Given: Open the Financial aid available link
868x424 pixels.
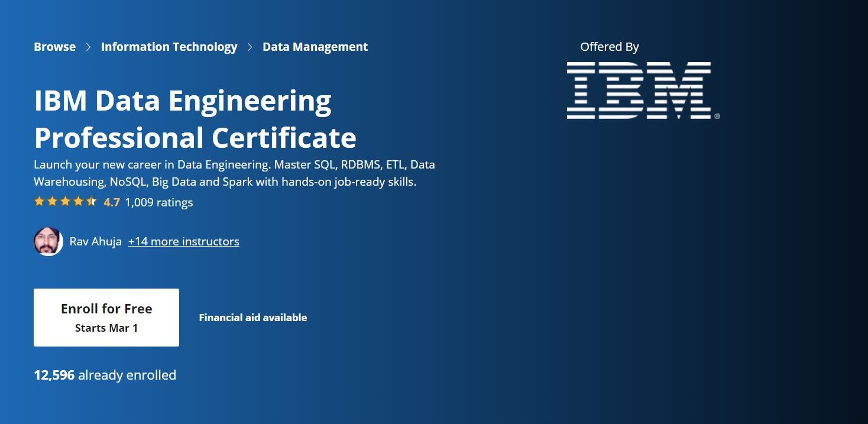Looking at the screenshot, I should (253, 318).
